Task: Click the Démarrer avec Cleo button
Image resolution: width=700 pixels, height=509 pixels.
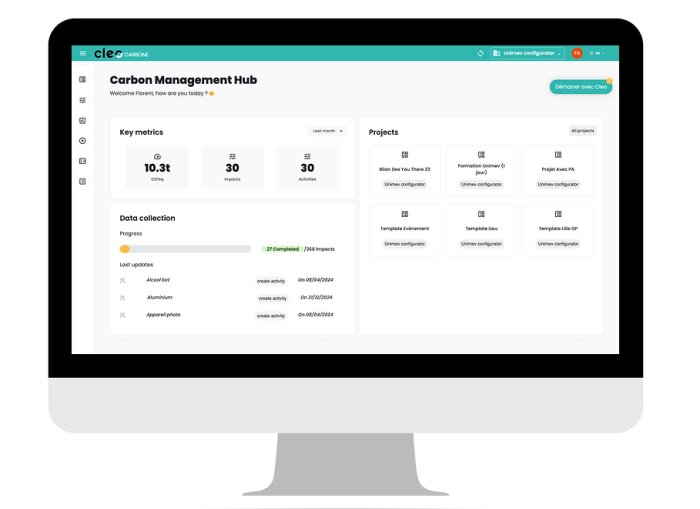Action: click(580, 87)
